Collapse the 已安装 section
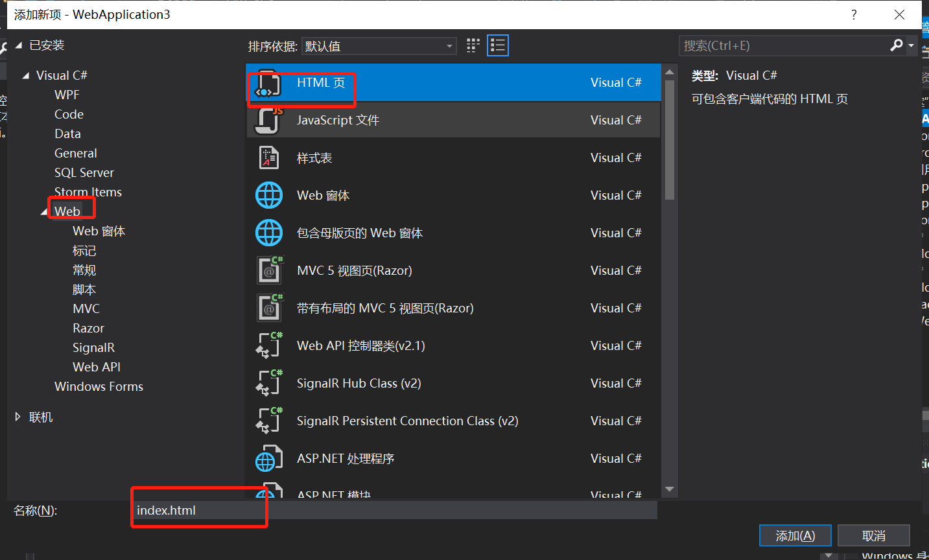The image size is (929, 560). point(18,45)
